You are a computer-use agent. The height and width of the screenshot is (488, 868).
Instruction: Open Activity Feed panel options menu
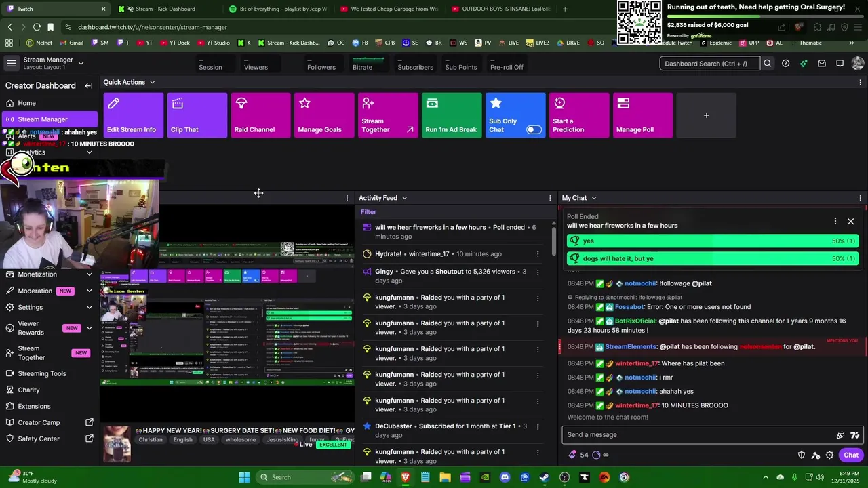tap(550, 198)
